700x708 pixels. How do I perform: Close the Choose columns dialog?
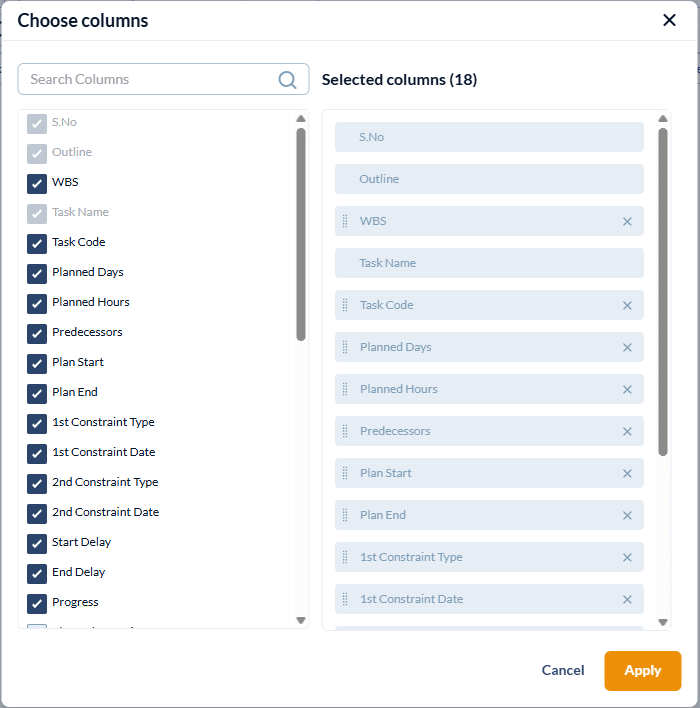tap(669, 20)
